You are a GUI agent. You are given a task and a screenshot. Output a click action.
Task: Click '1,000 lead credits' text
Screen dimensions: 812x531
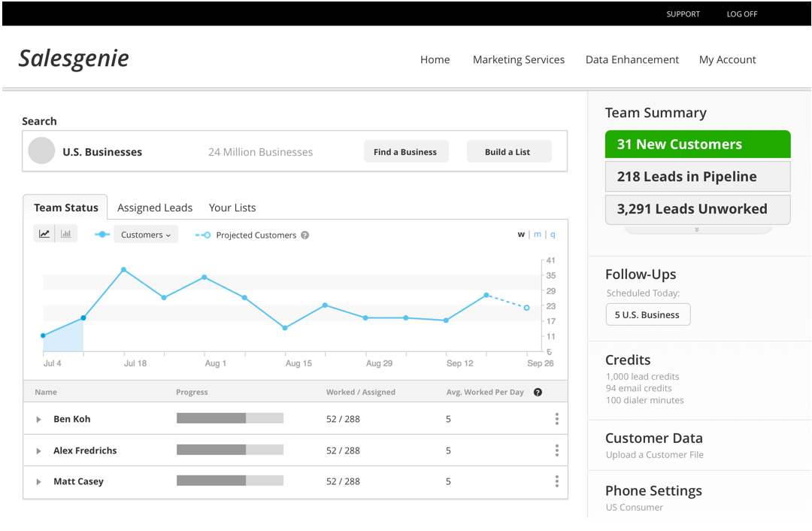642,377
